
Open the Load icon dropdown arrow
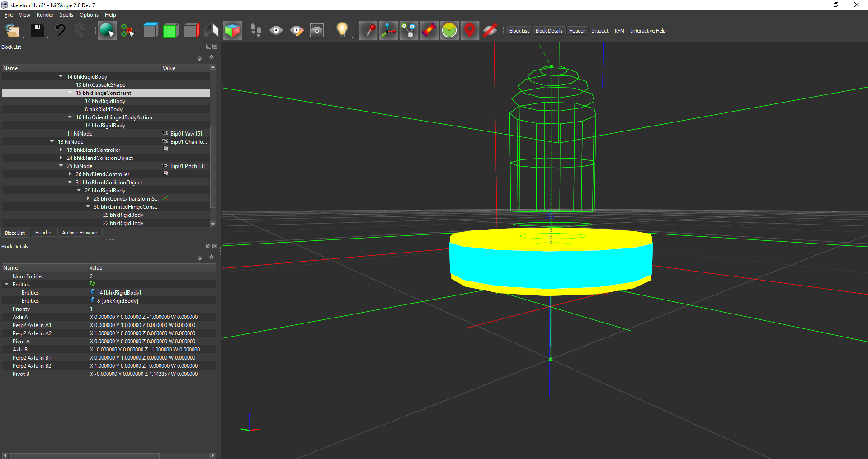coord(23,37)
